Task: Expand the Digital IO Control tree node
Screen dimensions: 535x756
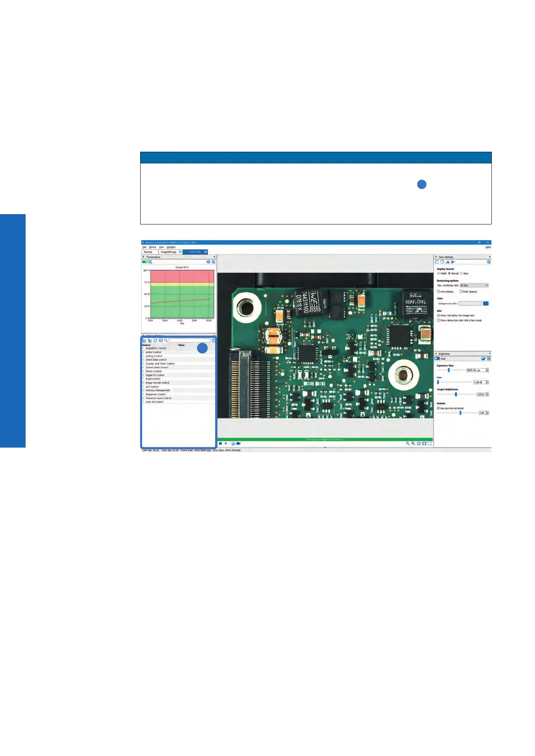Action: click(x=144, y=375)
